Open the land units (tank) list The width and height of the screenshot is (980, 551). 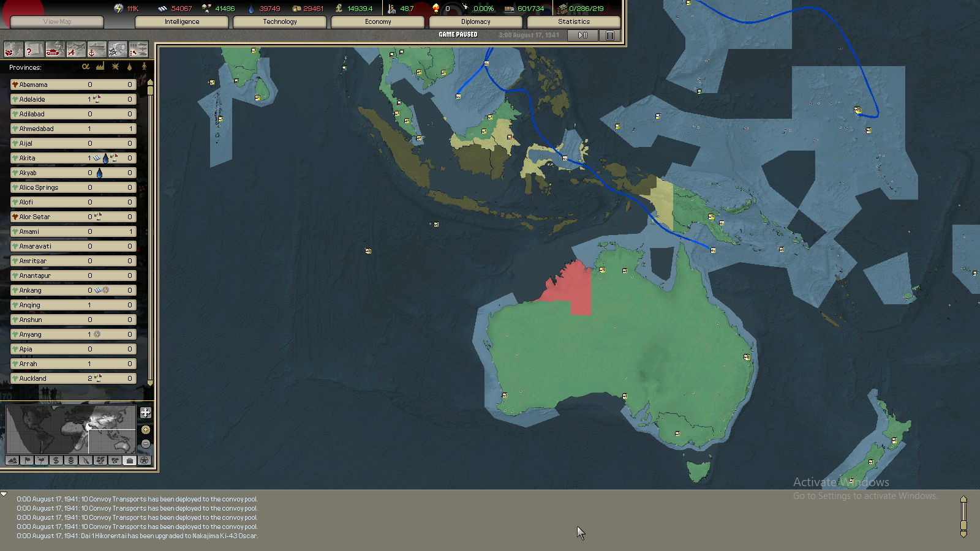tap(55, 50)
